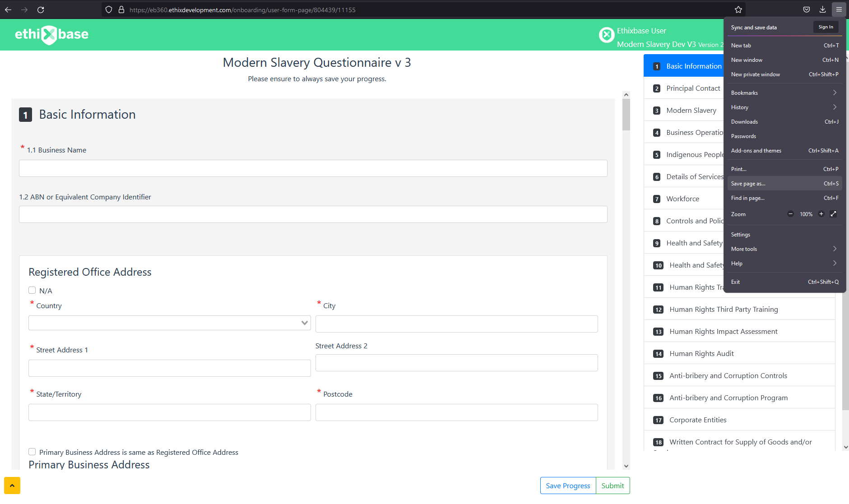Expand the Bookmarks submenu
This screenshot has height=504, width=849.
(784, 92)
